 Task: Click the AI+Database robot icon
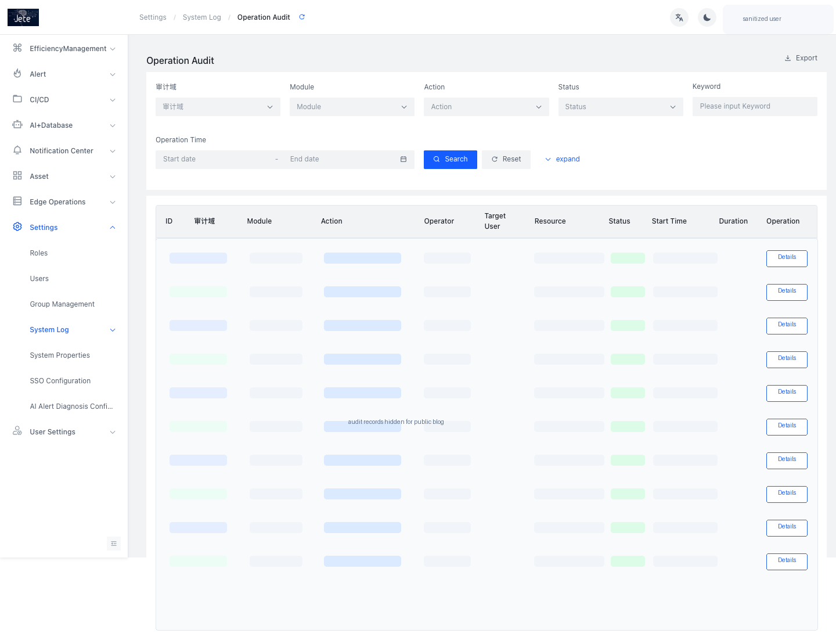pos(17,125)
